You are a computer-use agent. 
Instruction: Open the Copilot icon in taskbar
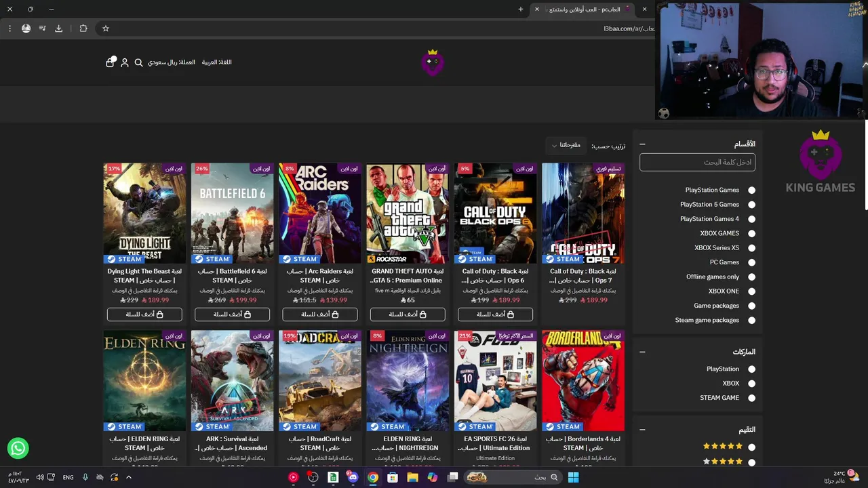(433, 477)
